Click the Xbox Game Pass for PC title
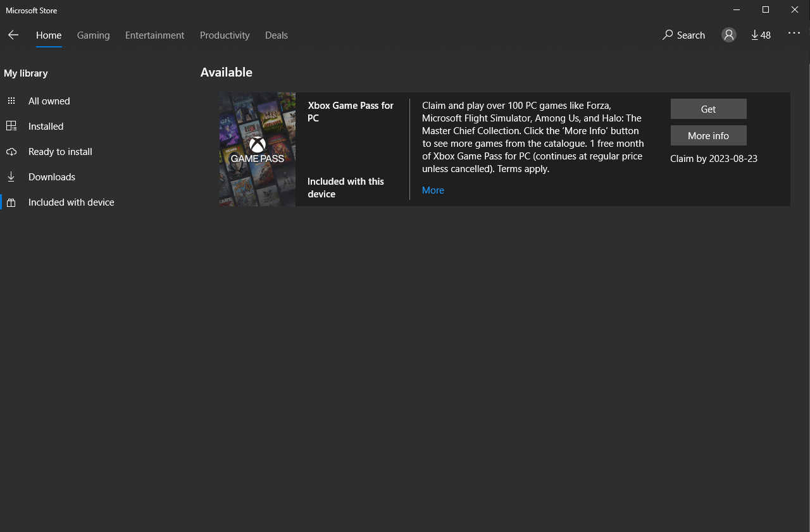 pyautogui.click(x=351, y=112)
